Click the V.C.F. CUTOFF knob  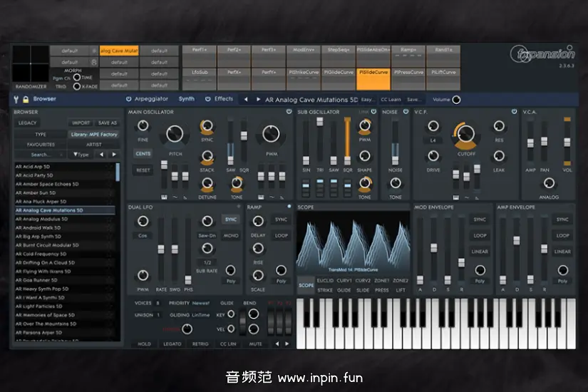465,134
